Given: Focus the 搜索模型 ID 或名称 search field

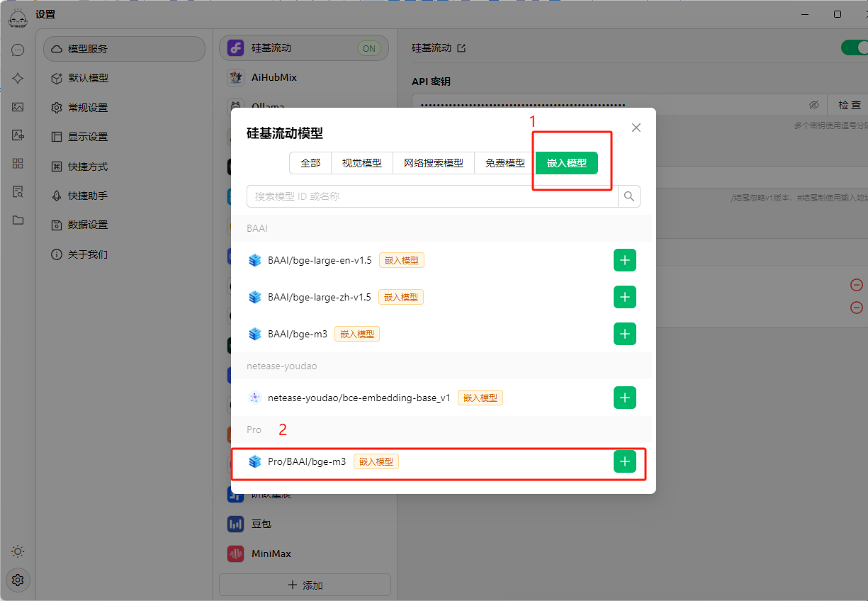Looking at the screenshot, I should [x=432, y=196].
